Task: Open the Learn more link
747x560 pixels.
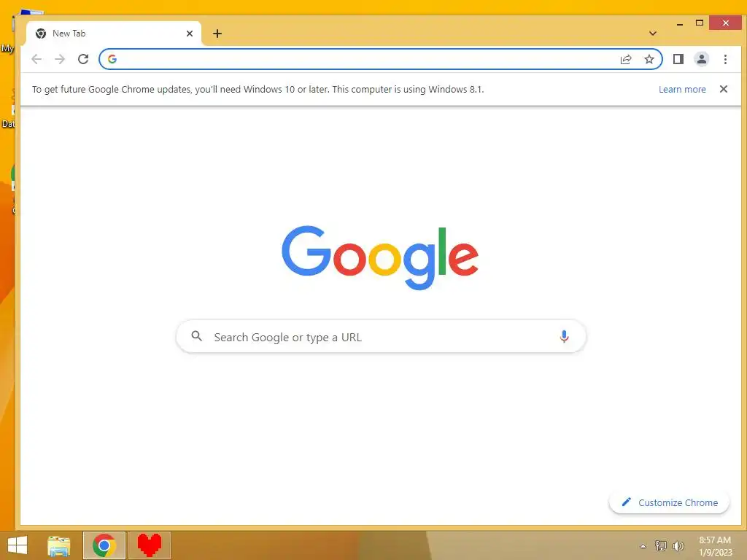Action: click(x=682, y=90)
